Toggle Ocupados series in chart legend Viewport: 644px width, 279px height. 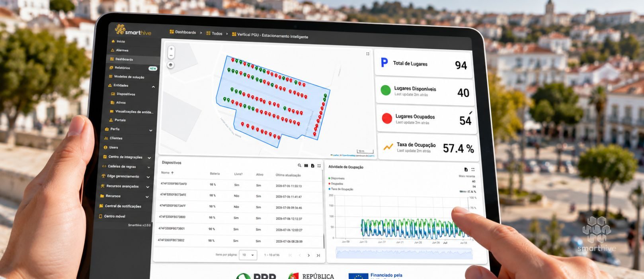[336, 184]
